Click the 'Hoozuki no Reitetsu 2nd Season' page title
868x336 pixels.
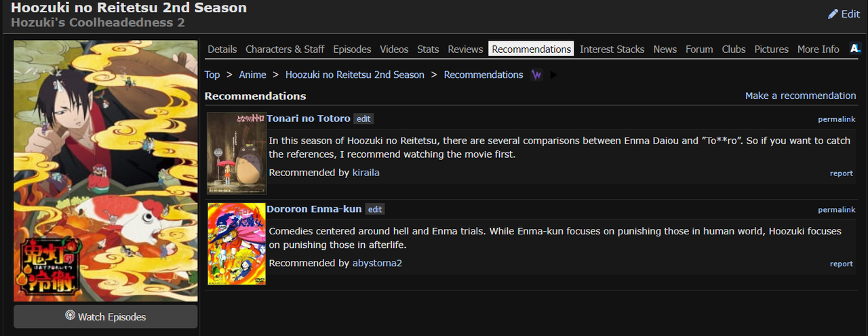[x=129, y=8]
